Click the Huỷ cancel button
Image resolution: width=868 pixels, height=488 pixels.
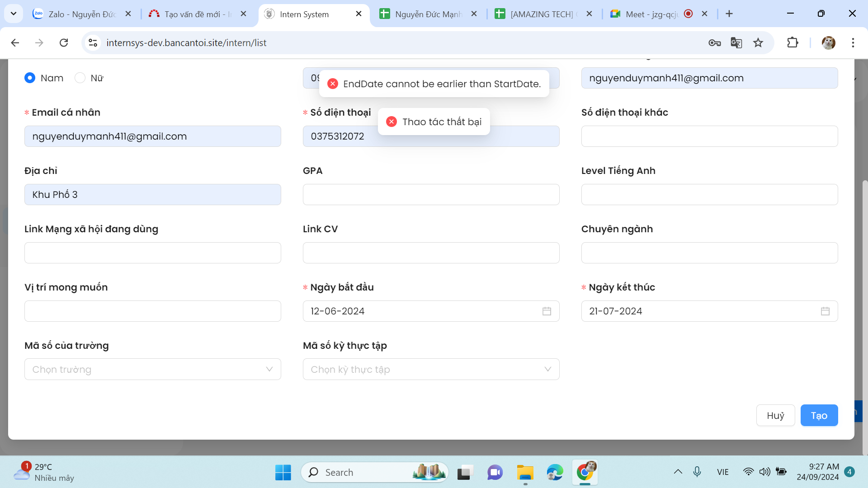[x=775, y=416]
